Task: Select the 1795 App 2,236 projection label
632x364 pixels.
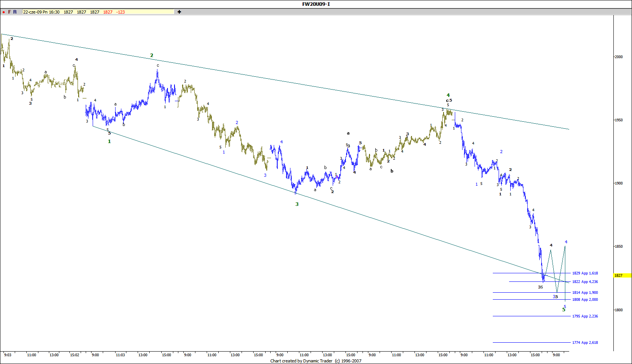Action: 585,316
